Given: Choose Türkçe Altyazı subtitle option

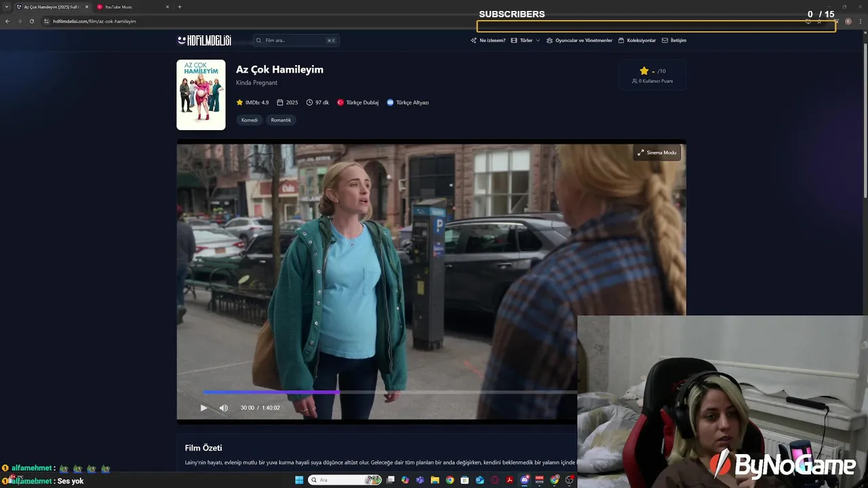Looking at the screenshot, I should (408, 102).
